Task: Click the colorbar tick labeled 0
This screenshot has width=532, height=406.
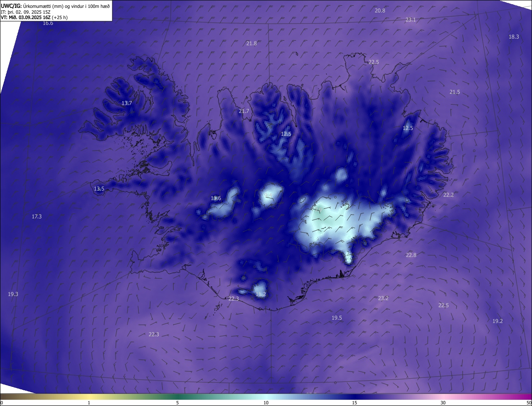Action: (2, 403)
